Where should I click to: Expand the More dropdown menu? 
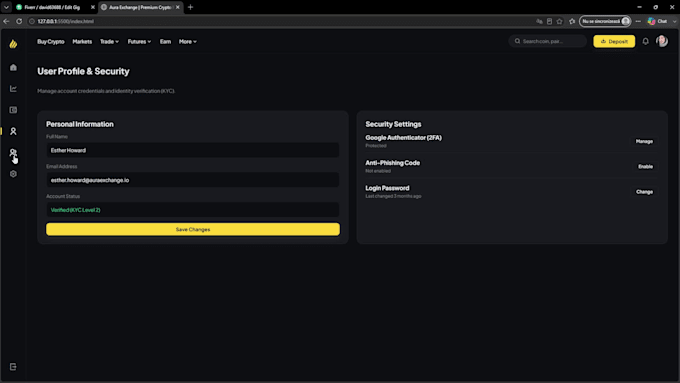pos(188,42)
